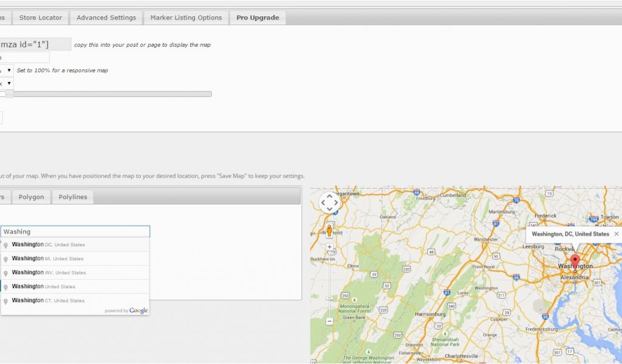The width and height of the screenshot is (622, 364).
Task: Click Martinsburg label on the map
Action: tap(501, 212)
